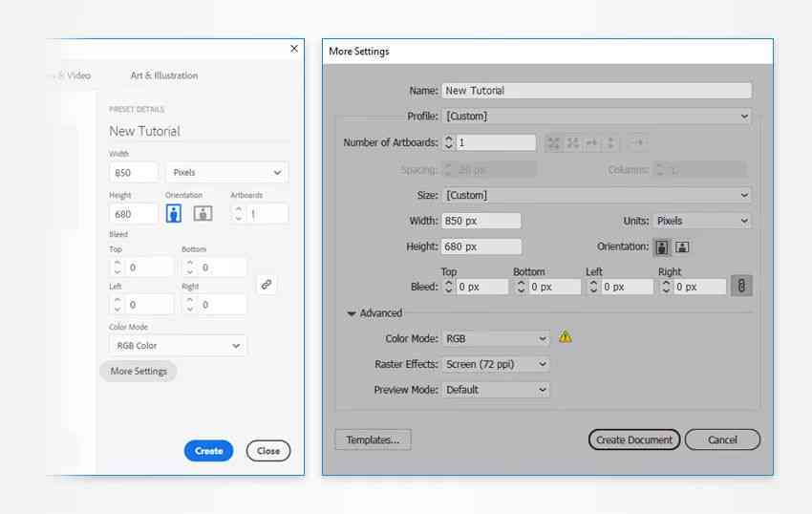Click Grid by Row artboard layout icon
This screenshot has height=514, width=812.
pyautogui.click(x=553, y=143)
